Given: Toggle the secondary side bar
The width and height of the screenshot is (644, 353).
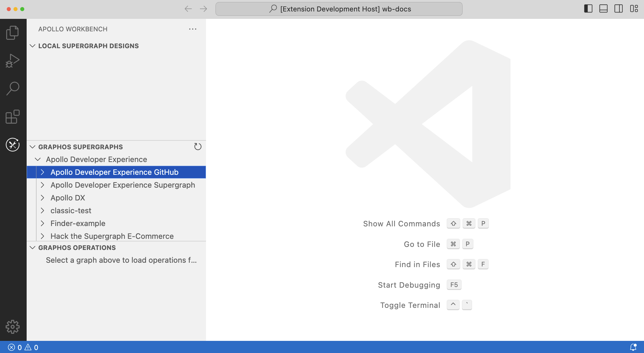Looking at the screenshot, I should (x=618, y=9).
